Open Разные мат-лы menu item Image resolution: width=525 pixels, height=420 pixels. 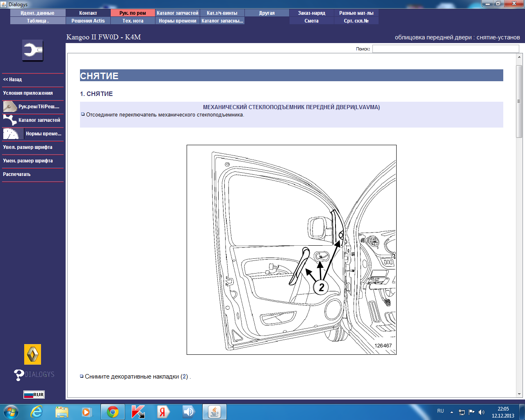[356, 13]
